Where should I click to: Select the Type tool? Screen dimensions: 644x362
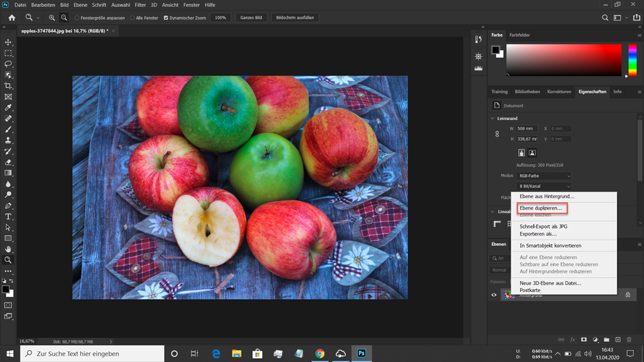click(x=8, y=216)
